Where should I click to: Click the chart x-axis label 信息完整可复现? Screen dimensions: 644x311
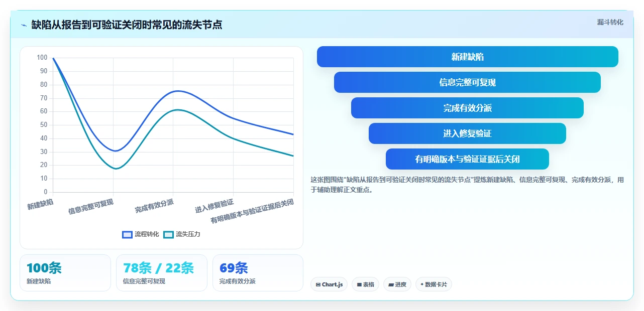point(91,207)
